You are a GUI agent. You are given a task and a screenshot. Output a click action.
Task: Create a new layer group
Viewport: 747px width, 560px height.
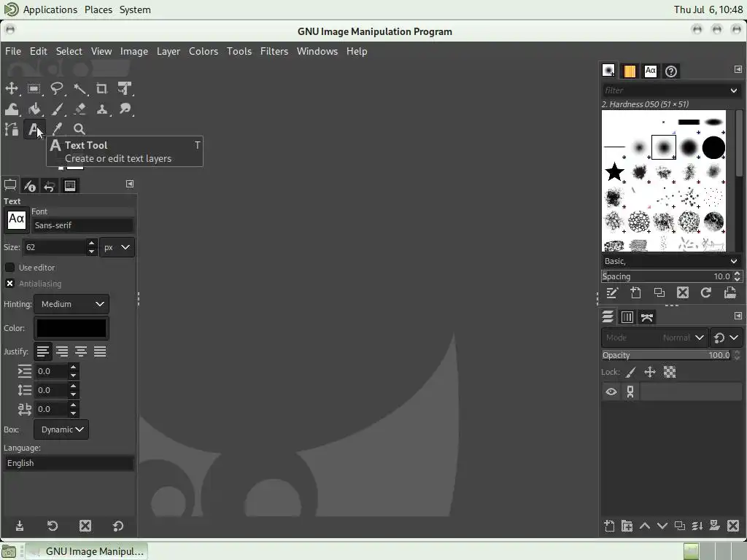[x=627, y=526]
